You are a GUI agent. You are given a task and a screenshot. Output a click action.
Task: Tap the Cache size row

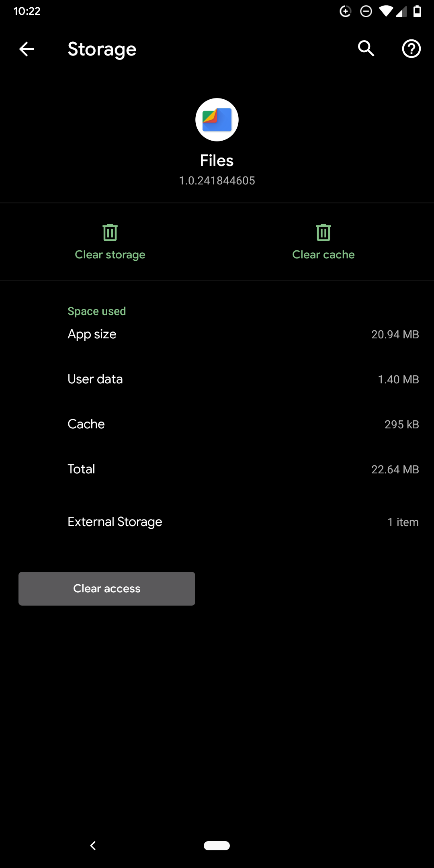[217, 424]
